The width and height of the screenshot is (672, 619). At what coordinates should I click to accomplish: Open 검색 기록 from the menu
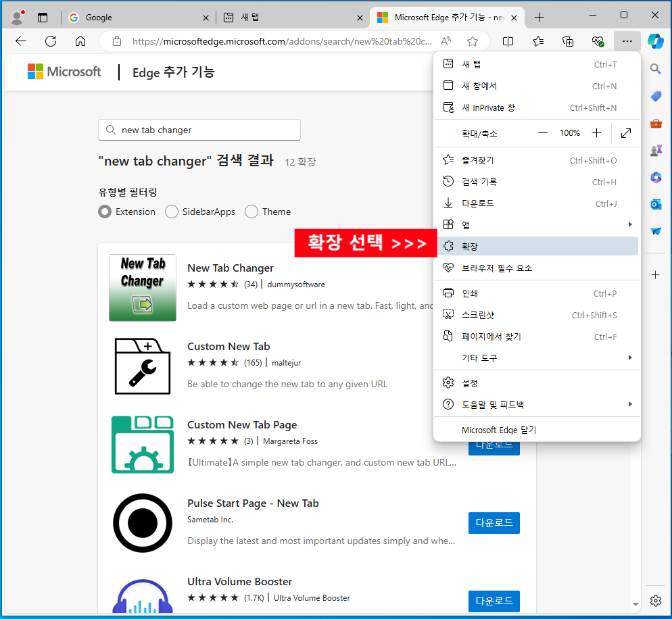click(x=537, y=182)
